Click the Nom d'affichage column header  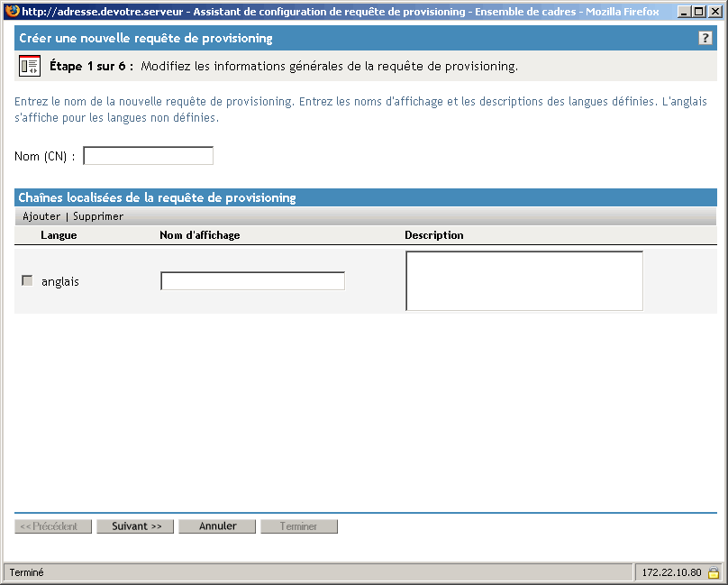pos(200,235)
